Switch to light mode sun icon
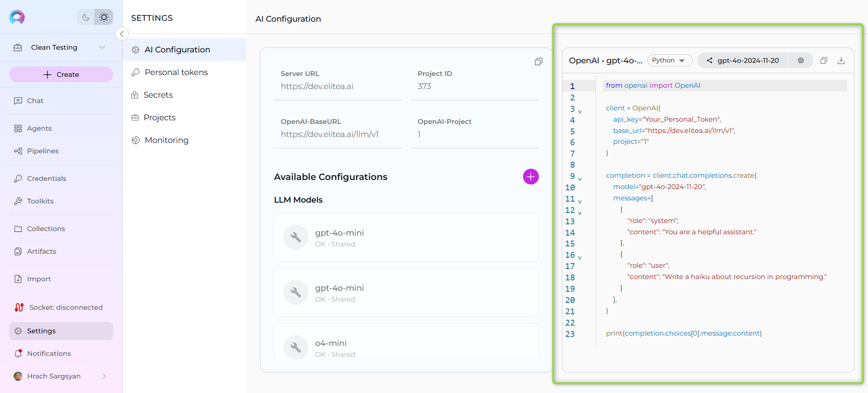Screen dimensions: 868x393 pos(104,17)
